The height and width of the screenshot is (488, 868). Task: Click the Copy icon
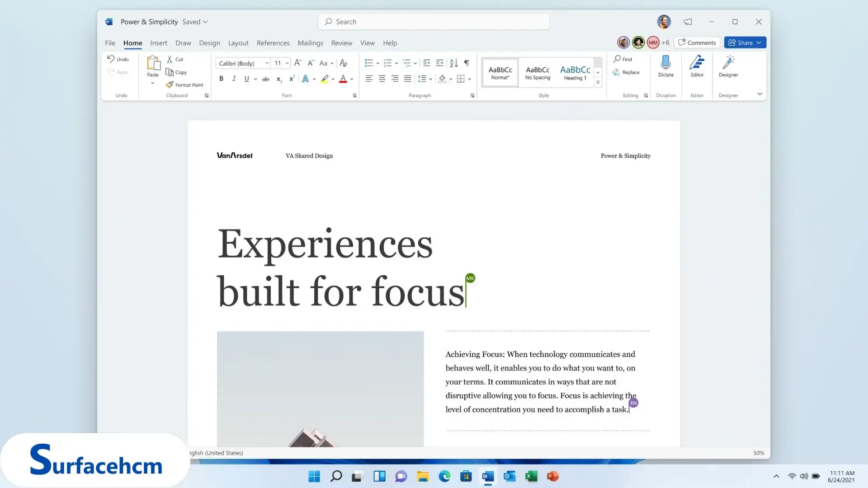(x=170, y=72)
